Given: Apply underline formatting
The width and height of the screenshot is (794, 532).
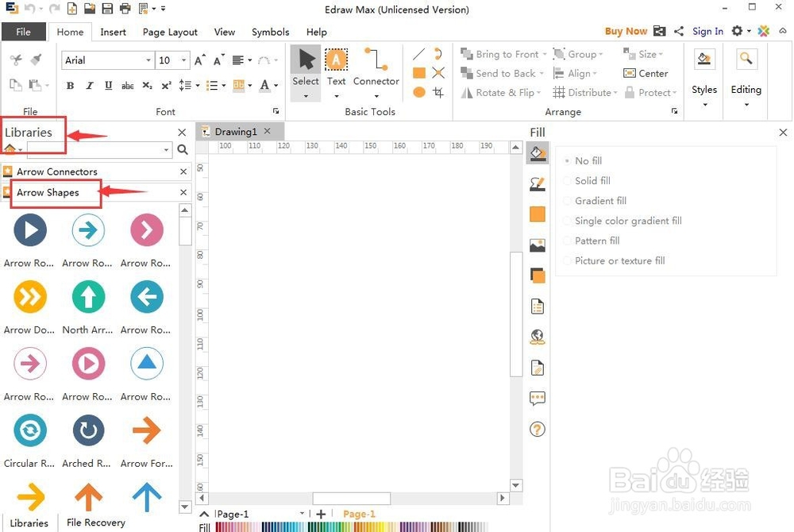Looking at the screenshot, I should 108,86.
